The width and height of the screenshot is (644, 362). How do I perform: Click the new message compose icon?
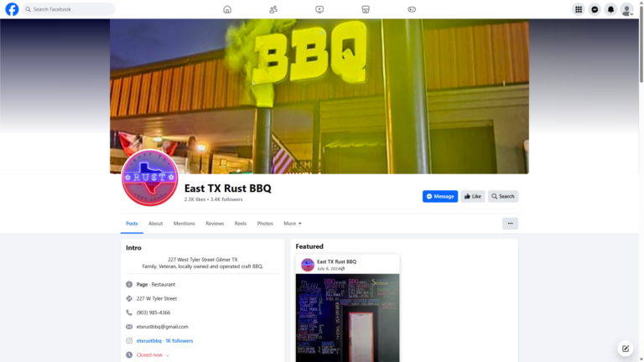[x=625, y=349]
